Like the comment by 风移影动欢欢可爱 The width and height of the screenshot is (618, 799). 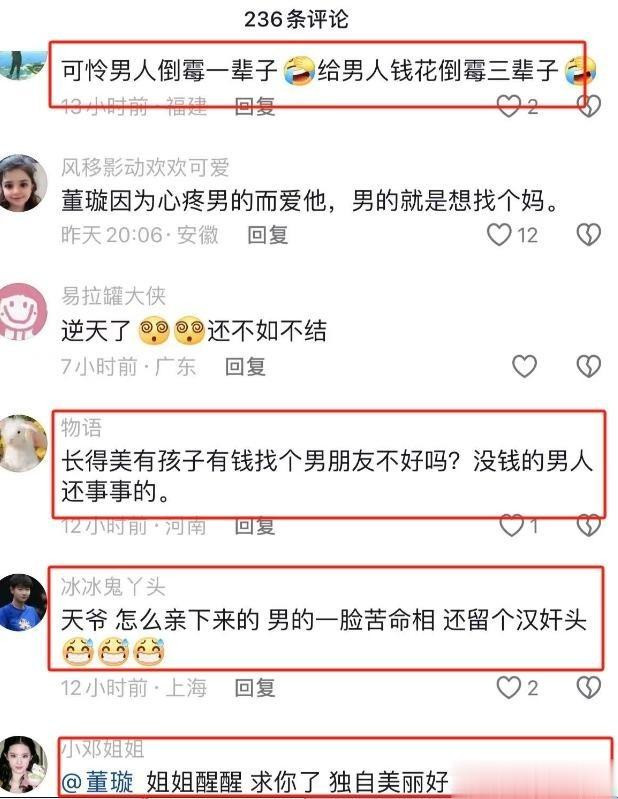point(499,235)
